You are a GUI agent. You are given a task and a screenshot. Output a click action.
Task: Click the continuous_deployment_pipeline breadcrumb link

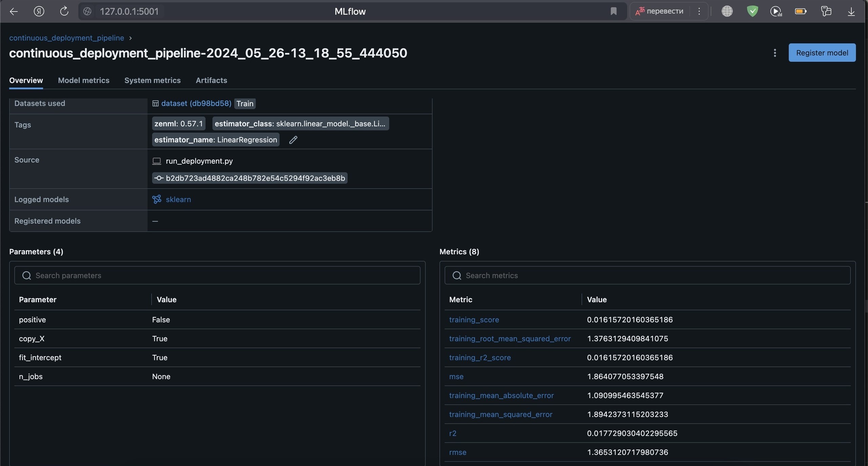click(66, 37)
